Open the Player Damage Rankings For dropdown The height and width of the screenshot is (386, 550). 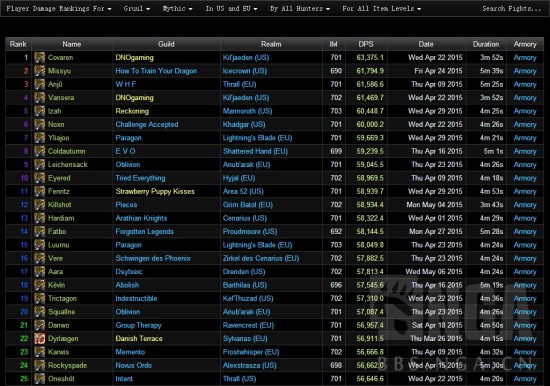pyautogui.click(x=59, y=8)
